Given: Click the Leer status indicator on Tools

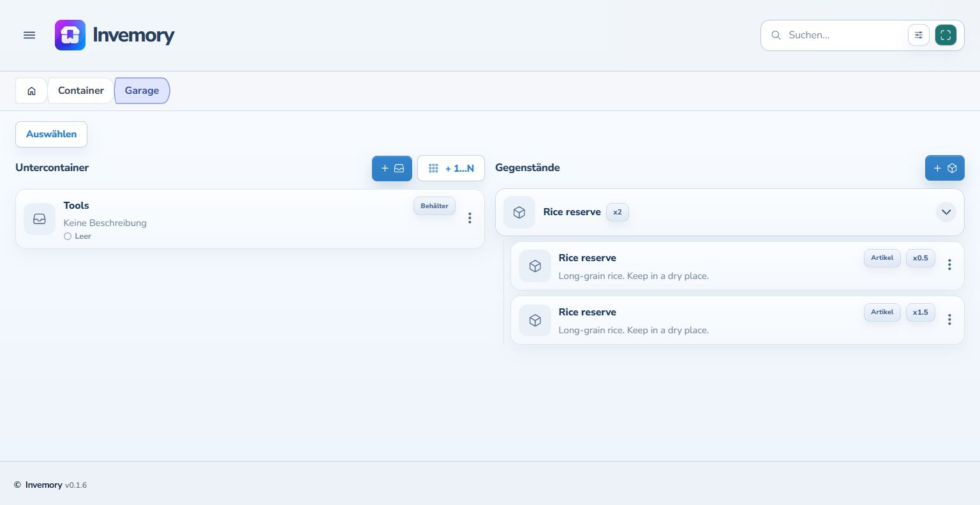Looking at the screenshot, I should (x=78, y=236).
